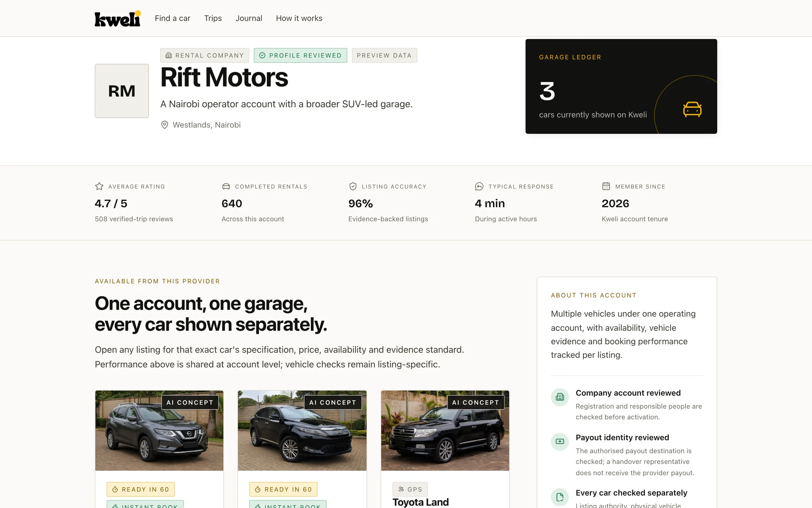Viewport: 812px width, 508px height.
Task: Click the cars count 3 in ledger
Action: (x=547, y=91)
